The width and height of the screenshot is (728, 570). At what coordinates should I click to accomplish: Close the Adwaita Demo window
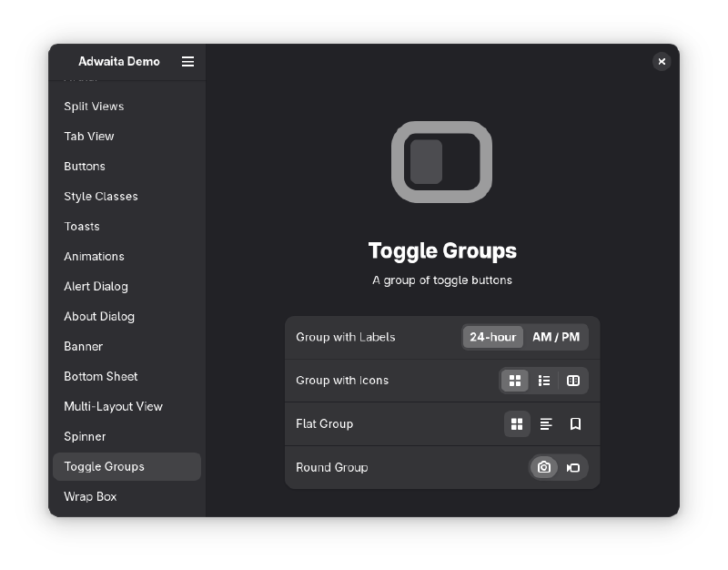(x=662, y=62)
